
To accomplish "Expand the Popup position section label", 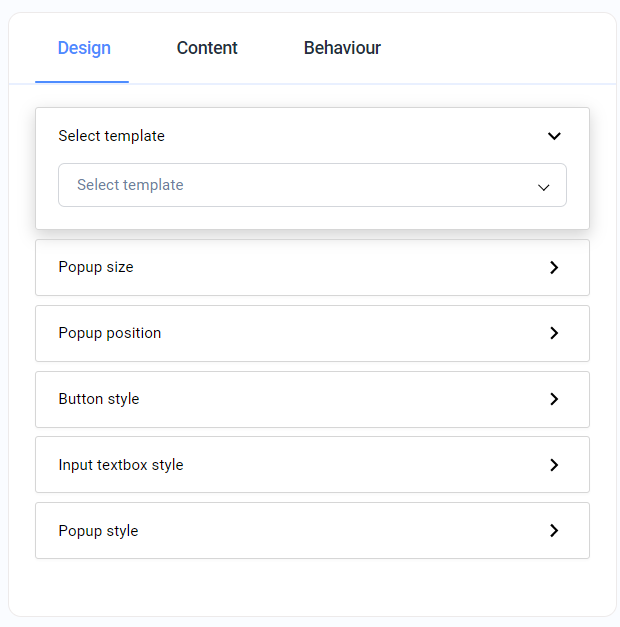I will 110,333.
